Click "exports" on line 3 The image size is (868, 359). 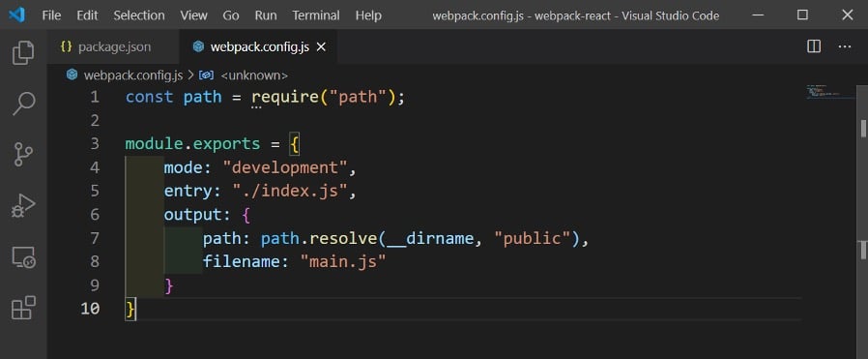226,144
